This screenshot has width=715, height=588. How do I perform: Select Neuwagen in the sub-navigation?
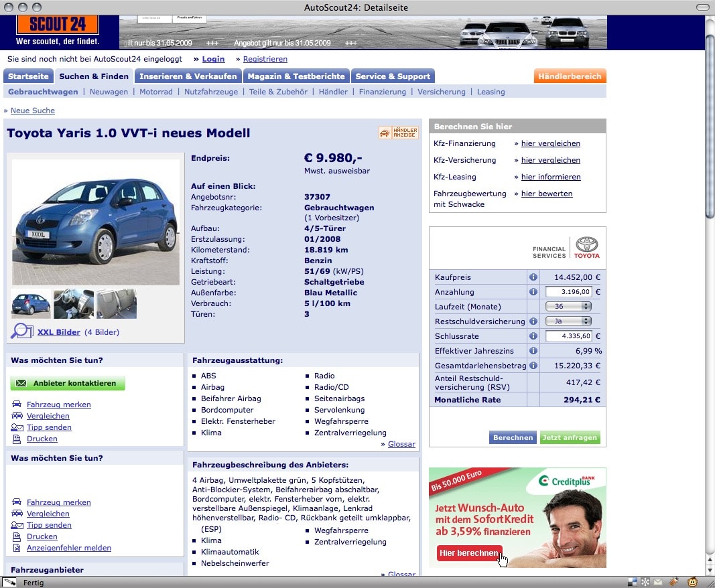[109, 92]
